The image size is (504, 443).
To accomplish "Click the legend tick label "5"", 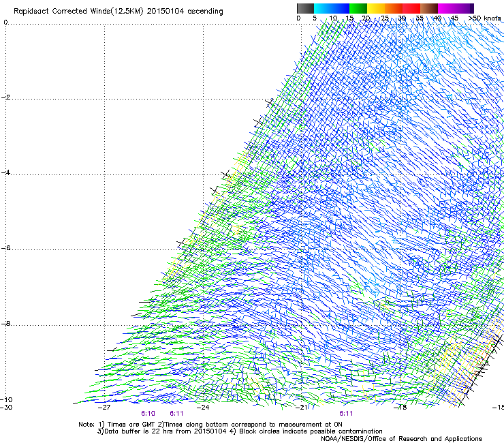I will tap(315, 18).
